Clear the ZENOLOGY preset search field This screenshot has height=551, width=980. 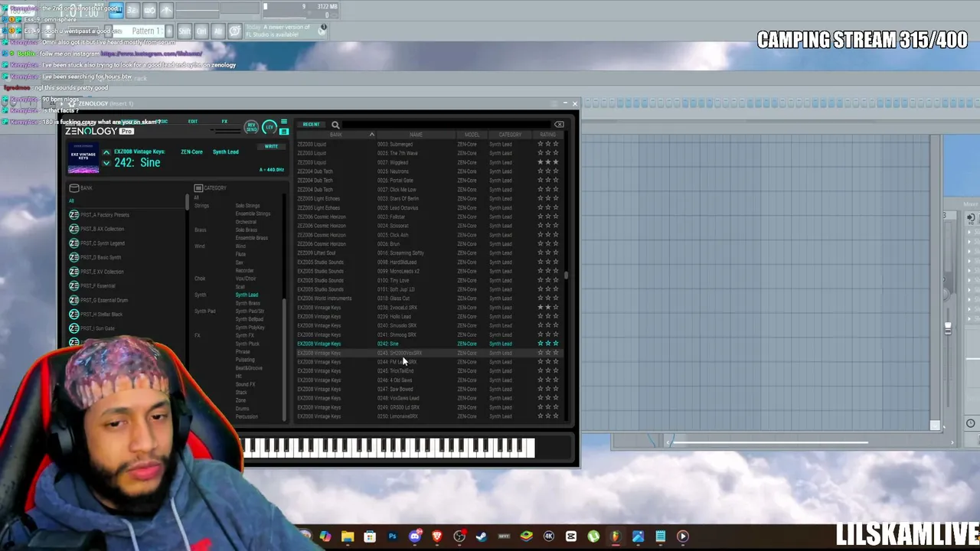tap(559, 125)
